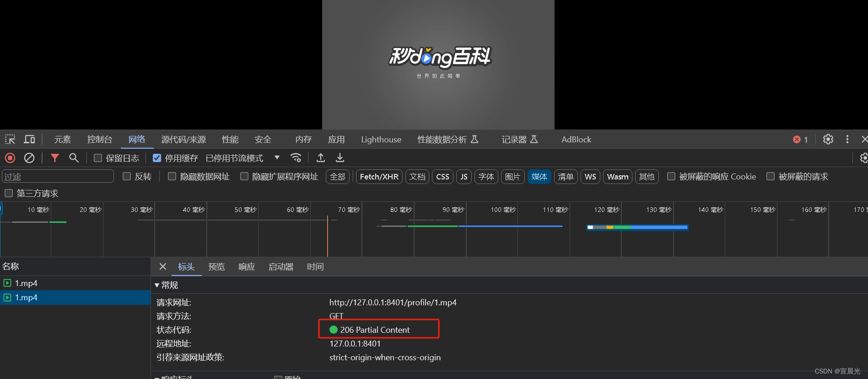Select the 标头 details tab
The width and height of the screenshot is (868, 379).
186,266
